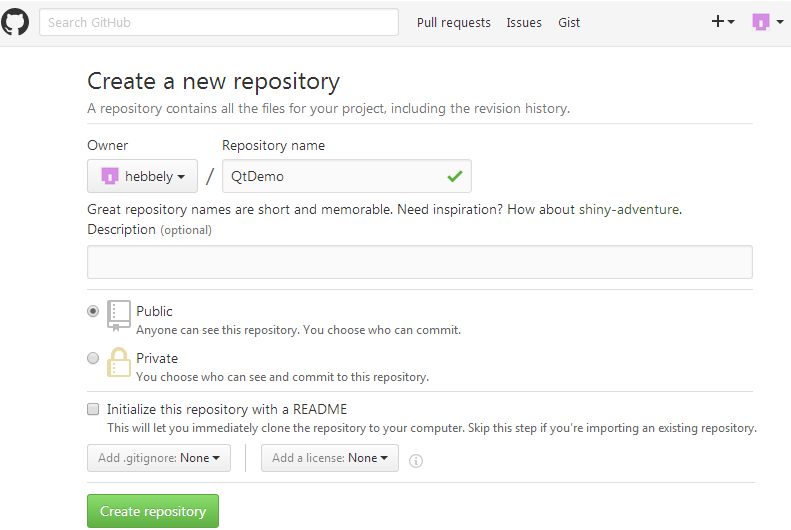The width and height of the screenshot is (791, 530).
Task: Click hebbely owner avatar icon
Action: click(x=109, y=176)
